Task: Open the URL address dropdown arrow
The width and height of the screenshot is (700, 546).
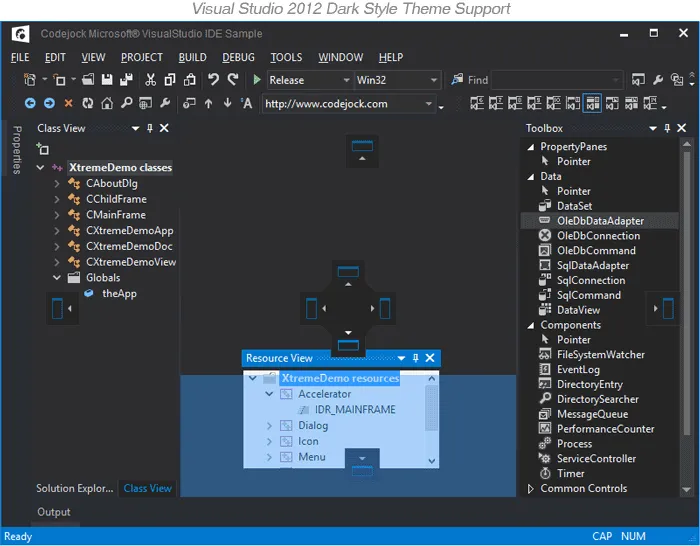Action: (x=429, y=104)
